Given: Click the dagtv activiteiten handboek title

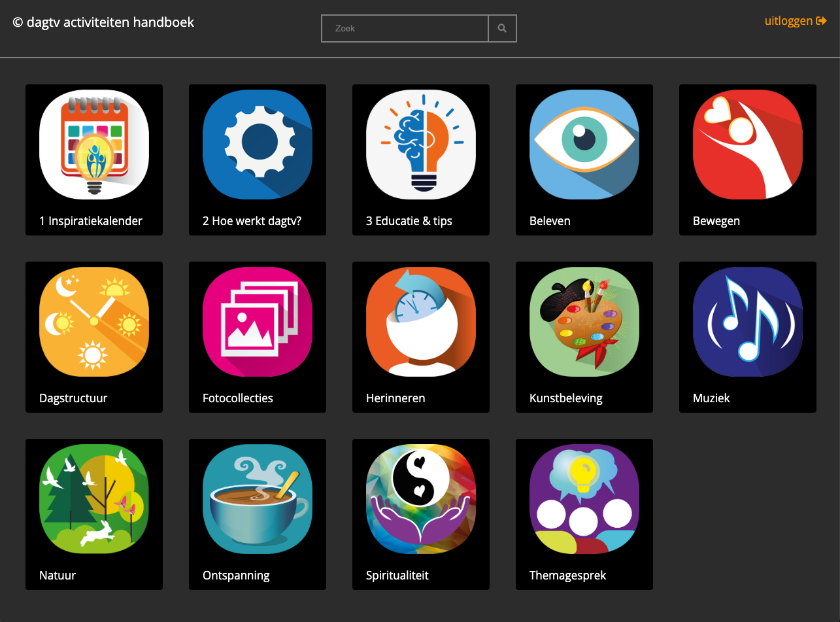Looking at the screenshot, I should (103, 22).
